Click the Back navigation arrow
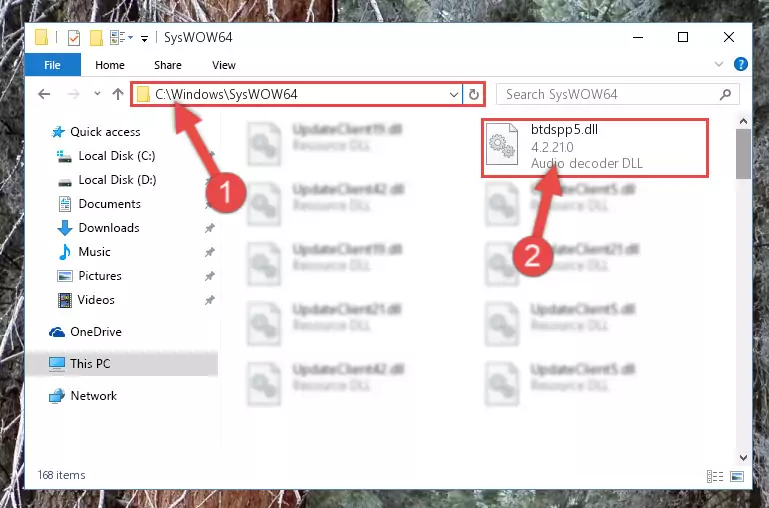769x508 pixels. pos(44,94)
